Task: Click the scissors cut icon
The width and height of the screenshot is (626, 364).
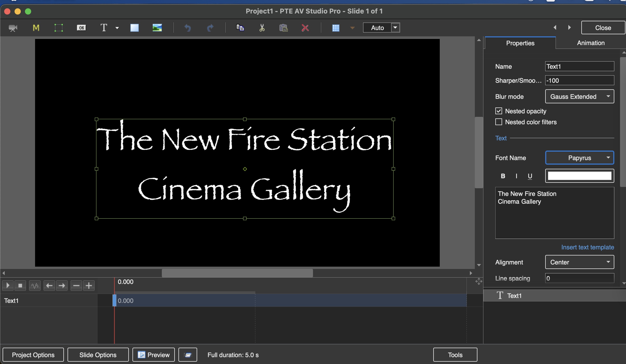Action: click(262, 28)
